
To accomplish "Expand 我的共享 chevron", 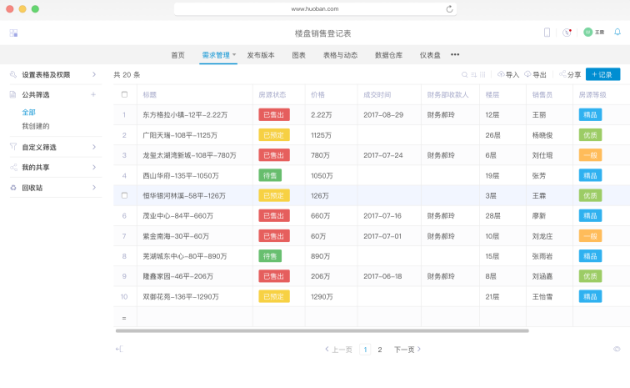I will pos(94,167).
